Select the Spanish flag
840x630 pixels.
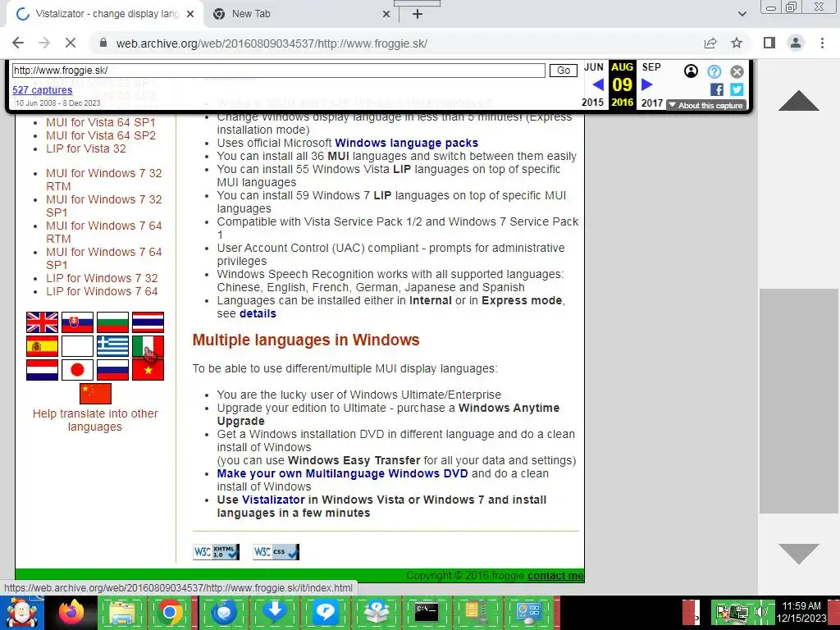pyautogui.click(x=43, y=346)
